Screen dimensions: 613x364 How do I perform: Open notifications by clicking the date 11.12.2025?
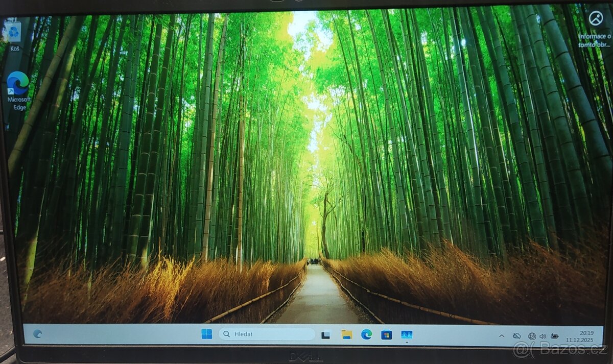click(580, 339)
